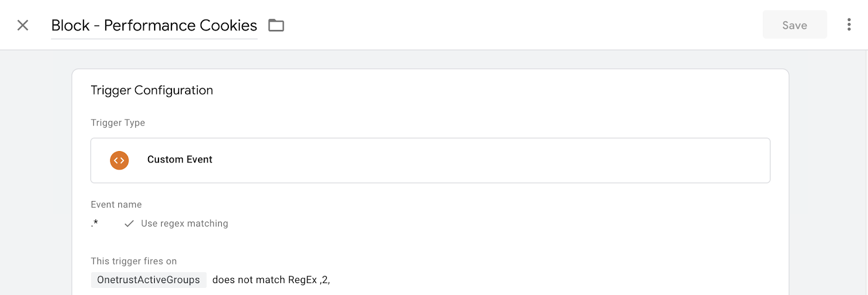Click the Trigger Configuration heading

pyautogui.click(x=152, y=90)
